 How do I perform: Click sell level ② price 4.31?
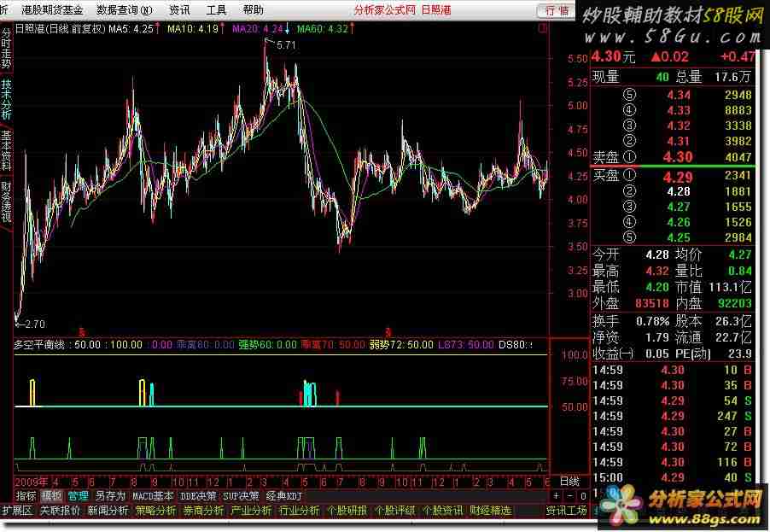(x=679, y=142)
